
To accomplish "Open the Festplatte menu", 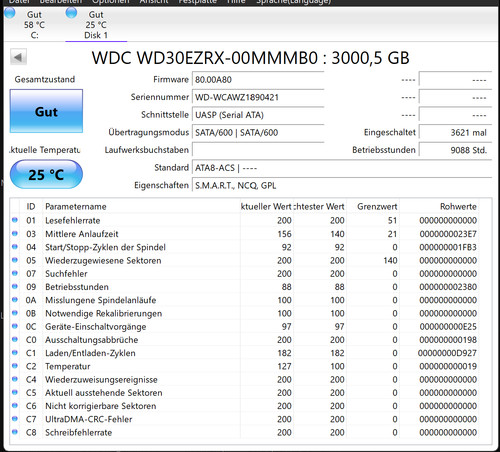I will [197, 2].
